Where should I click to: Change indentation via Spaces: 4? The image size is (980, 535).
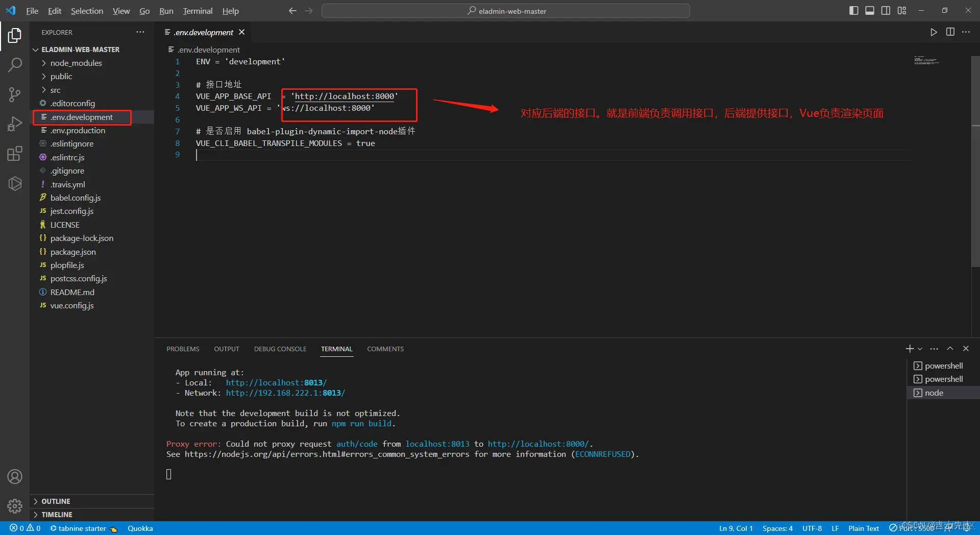[x=777, y=528]
